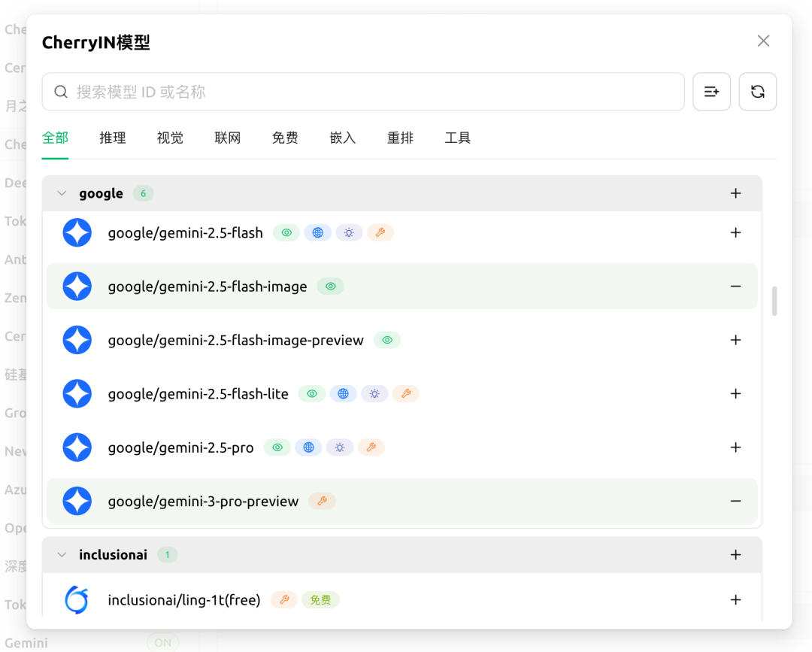Remove google/gemini-2.5-flash-image model

pyautogui.click(x=735, y=287)
